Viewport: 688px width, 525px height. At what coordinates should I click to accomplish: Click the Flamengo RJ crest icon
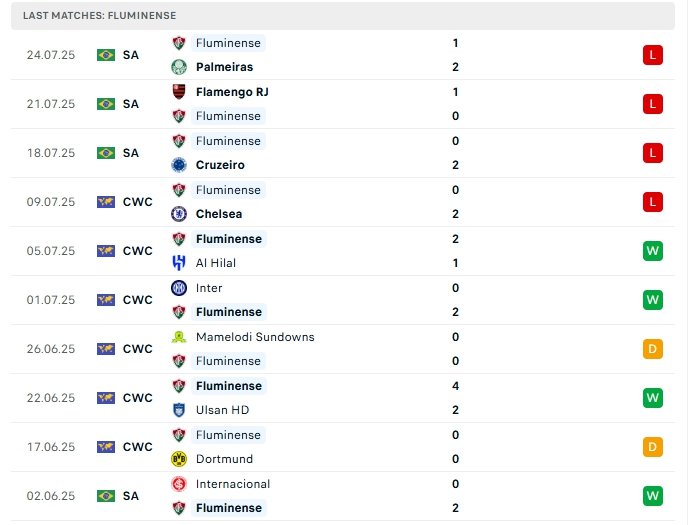tap(179, 92)
